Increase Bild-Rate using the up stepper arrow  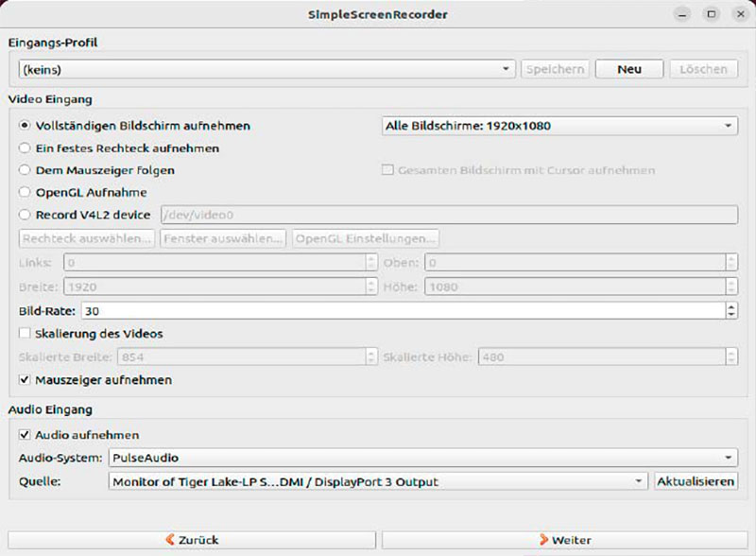coord(732,304)
